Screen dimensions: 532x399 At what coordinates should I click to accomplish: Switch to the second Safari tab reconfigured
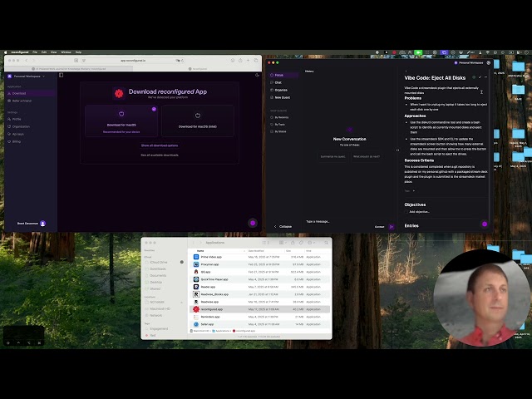tap(198, 68)
